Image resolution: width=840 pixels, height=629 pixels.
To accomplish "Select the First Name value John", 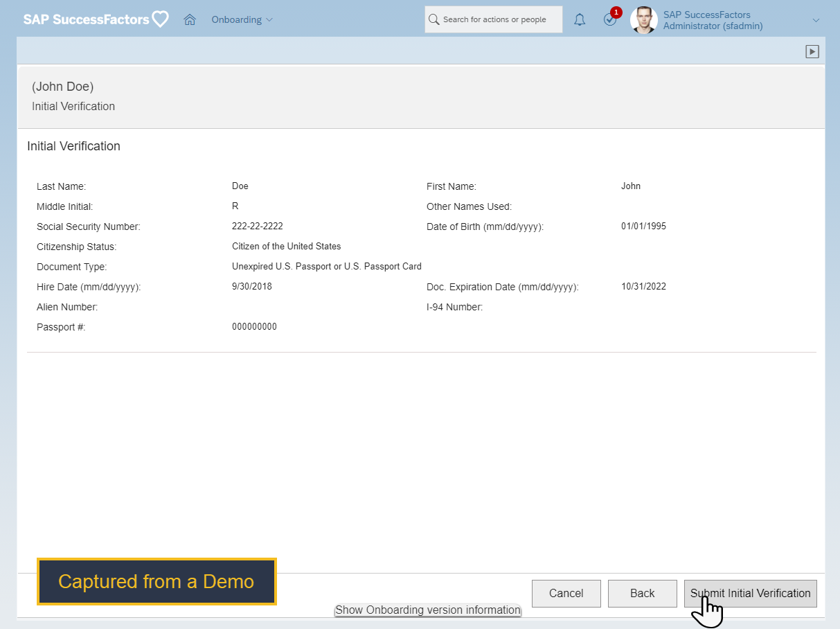I will 631,186.
